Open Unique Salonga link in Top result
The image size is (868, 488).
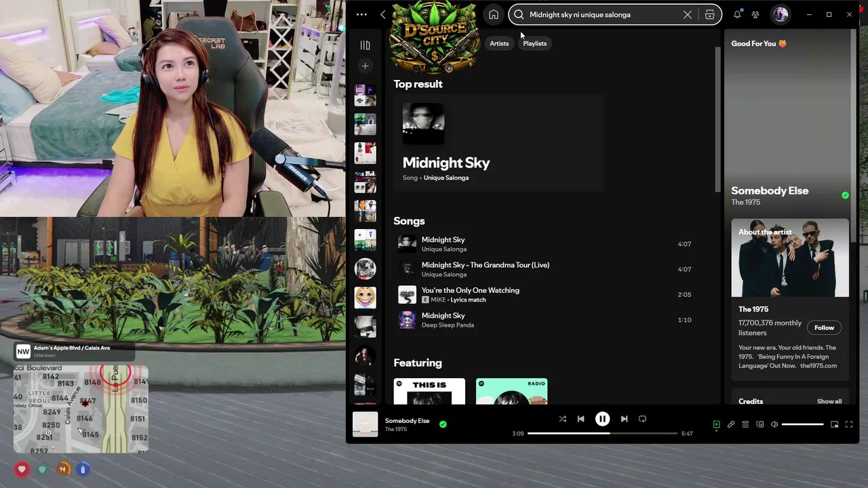446,178
